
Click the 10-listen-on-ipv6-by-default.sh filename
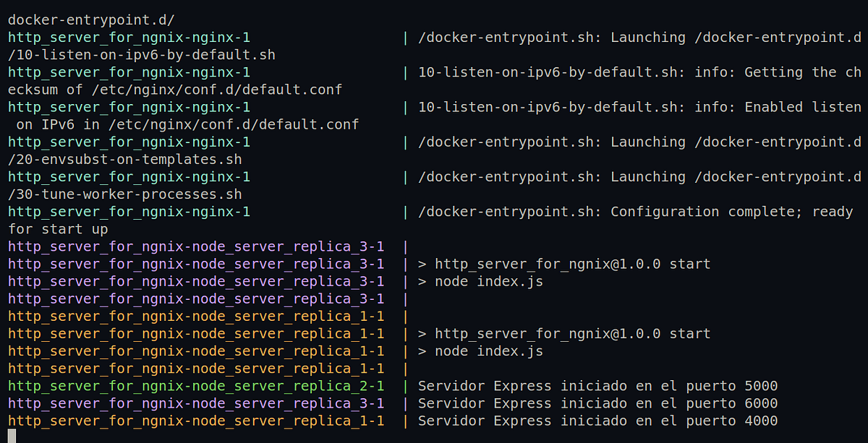(137, 54)
